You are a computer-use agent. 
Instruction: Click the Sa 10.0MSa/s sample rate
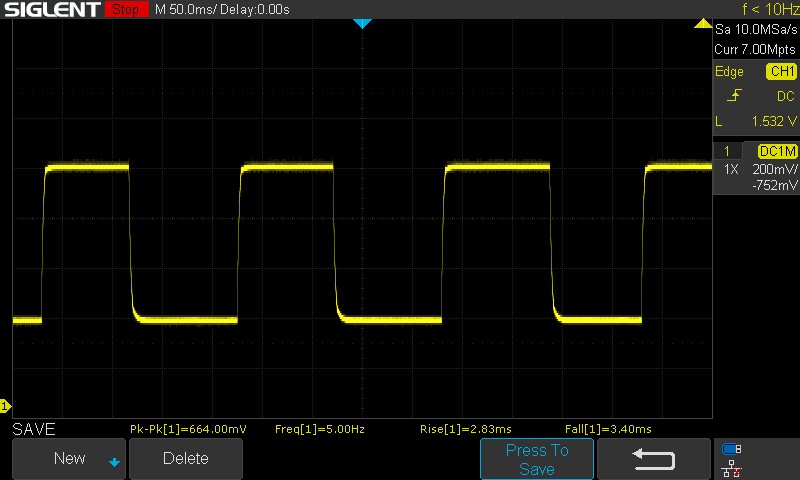click(756, 29)
